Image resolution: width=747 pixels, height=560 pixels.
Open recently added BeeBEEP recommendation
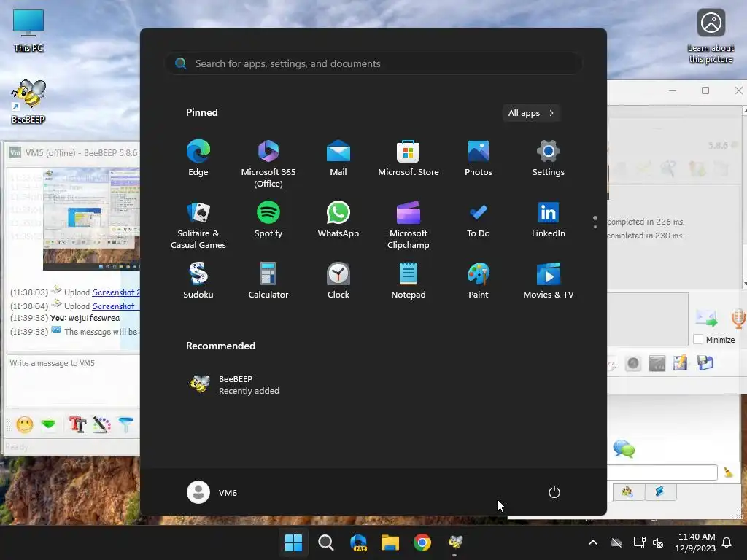234,384
